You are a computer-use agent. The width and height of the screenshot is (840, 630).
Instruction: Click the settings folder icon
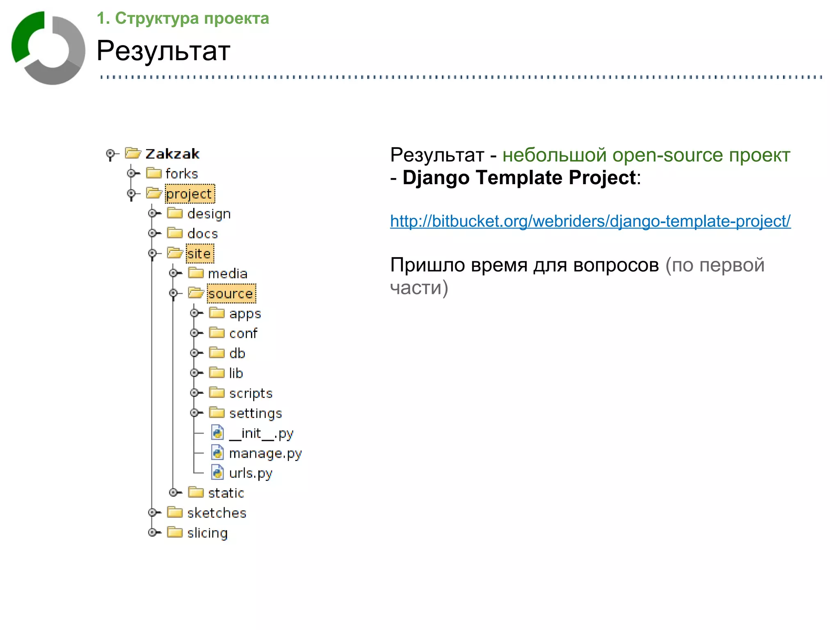(x=217, y=412)
